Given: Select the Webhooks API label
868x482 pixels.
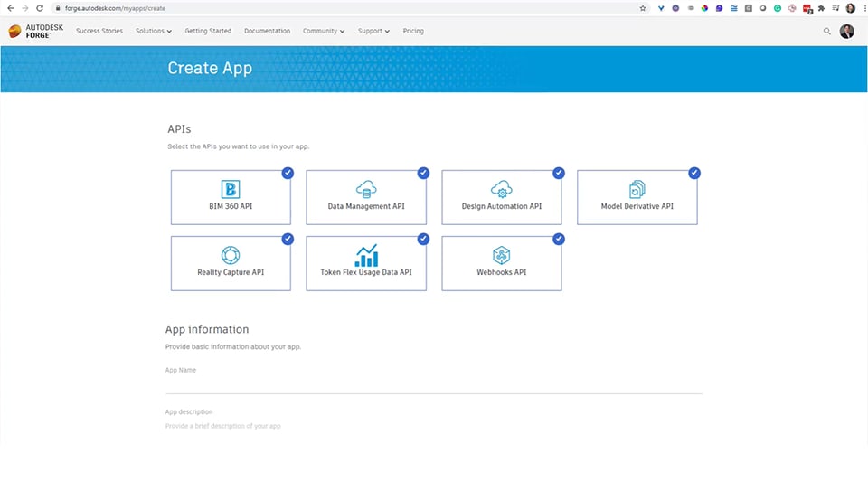Looking at the screenshot, I should pos(502,272).
